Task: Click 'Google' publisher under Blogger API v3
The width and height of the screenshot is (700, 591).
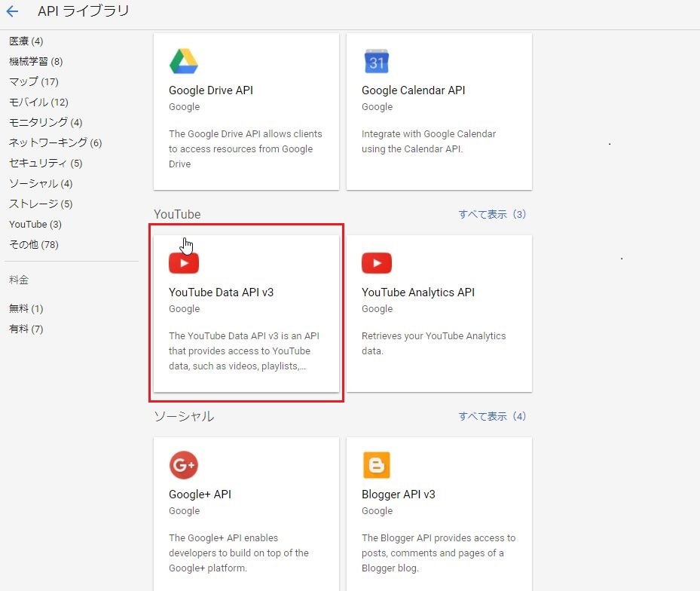Action: [377, 510]
